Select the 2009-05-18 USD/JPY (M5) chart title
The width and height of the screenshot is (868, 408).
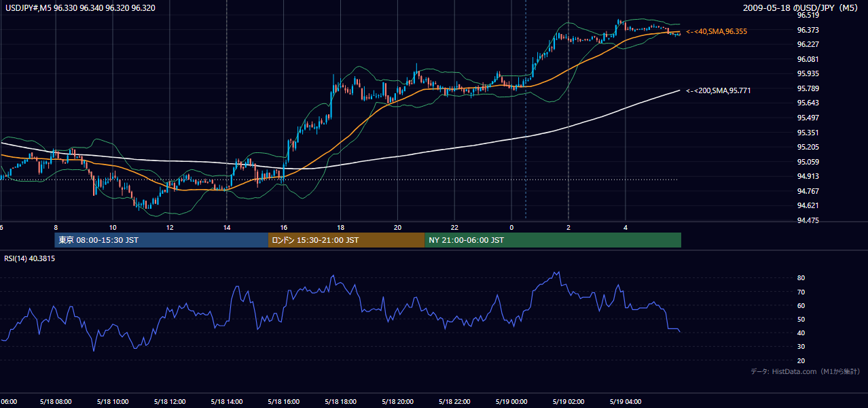801,7
